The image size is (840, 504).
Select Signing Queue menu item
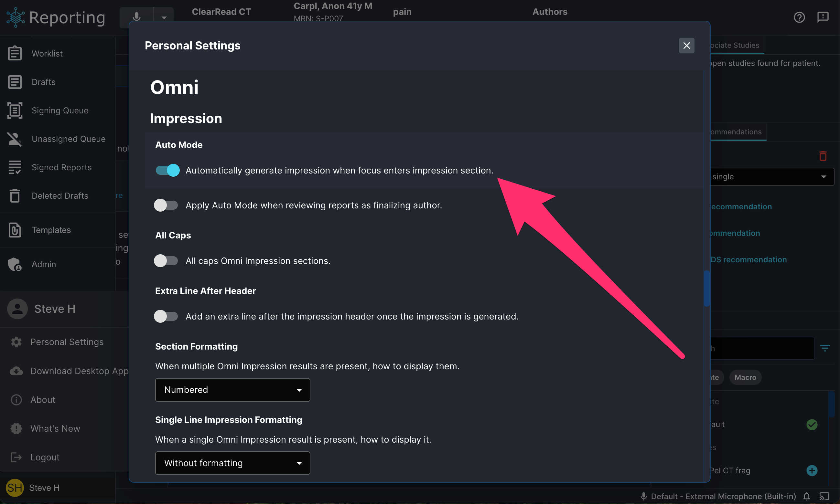(x=60, y=110)
